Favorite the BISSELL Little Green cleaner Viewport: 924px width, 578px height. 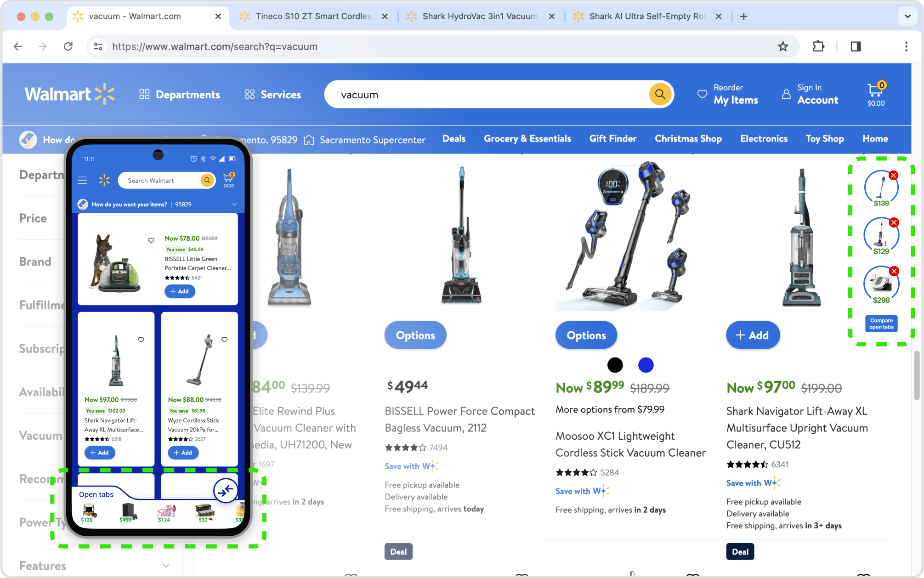click(x=151, y=240)
